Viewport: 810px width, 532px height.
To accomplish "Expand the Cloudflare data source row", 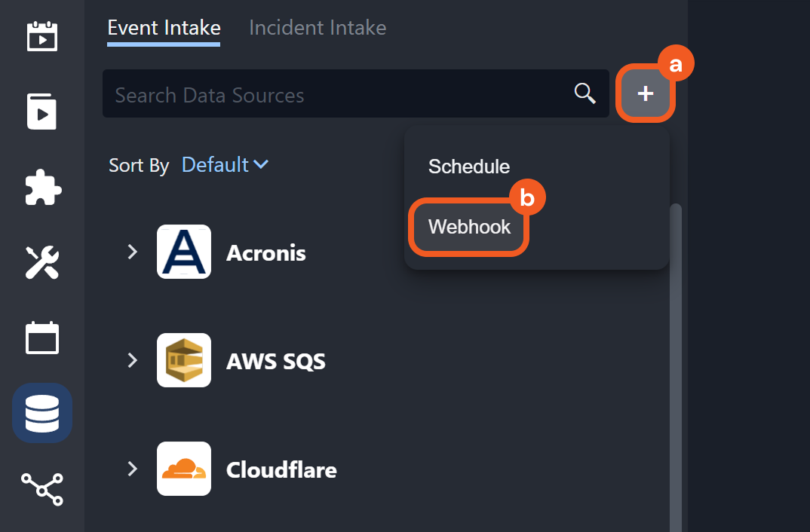I will 133,469.
